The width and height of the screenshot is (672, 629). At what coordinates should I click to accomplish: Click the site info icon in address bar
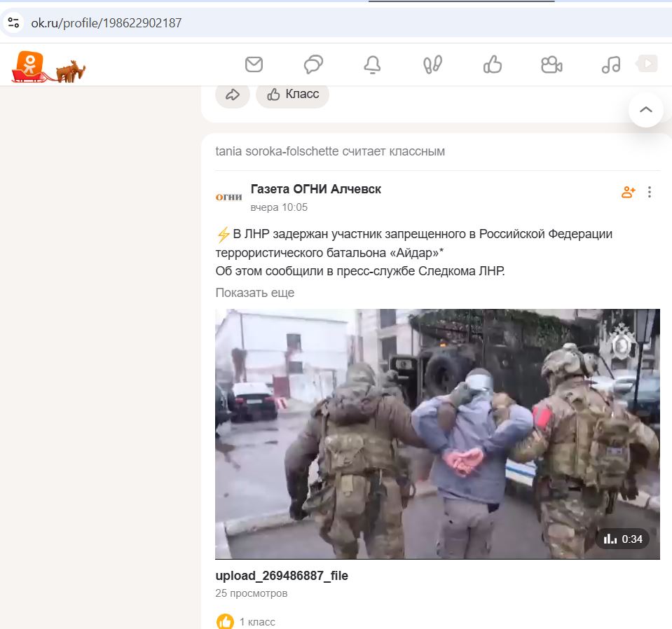(13, 22)
